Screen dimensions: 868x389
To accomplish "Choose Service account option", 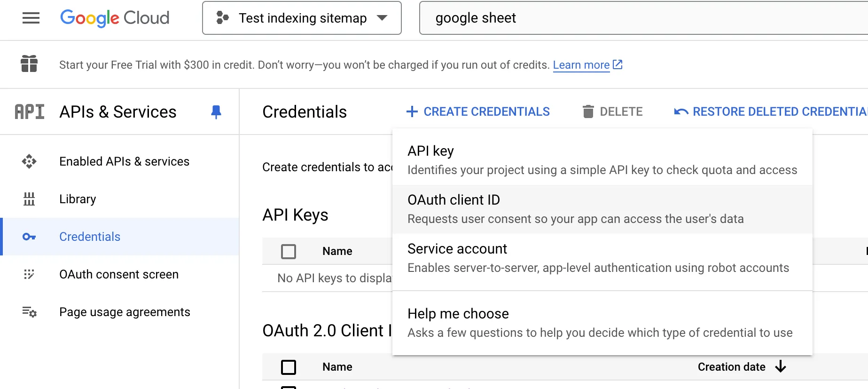I will pos(602,258).
